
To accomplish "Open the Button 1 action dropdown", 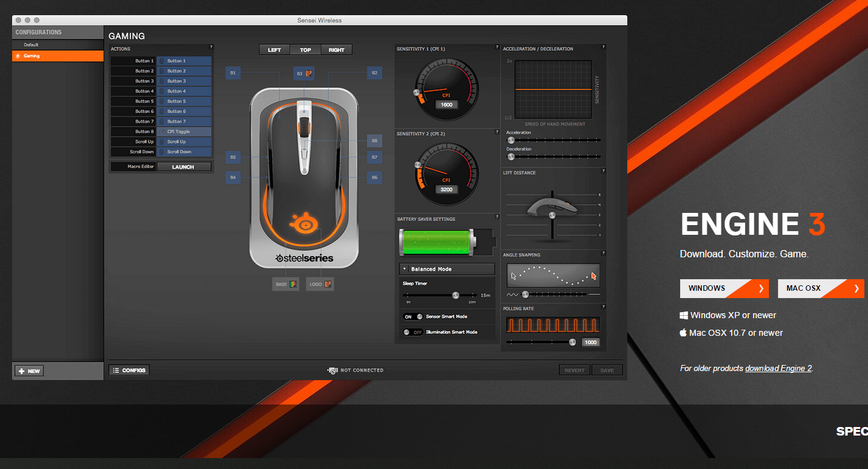I will pos(184,61).
